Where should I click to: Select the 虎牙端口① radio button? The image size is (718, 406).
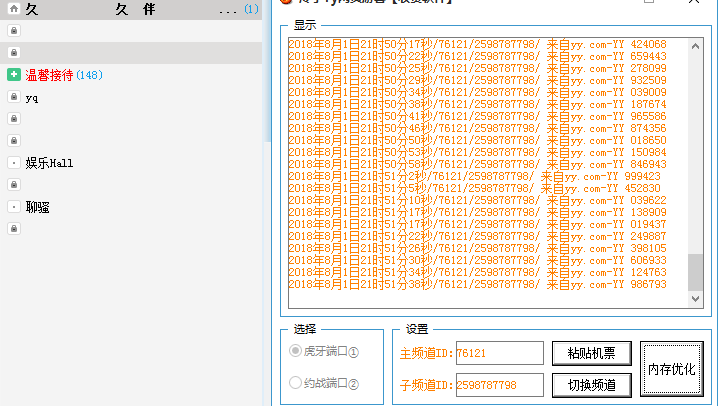(295, 351)
